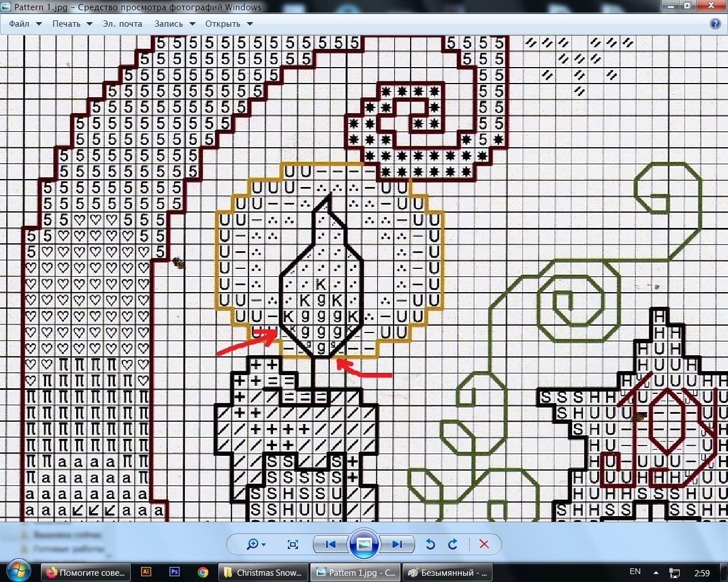This screenshot has height=582, width=728.
Task: Launch Photoshop from the taskbar
Action: [x=175, y=572]
